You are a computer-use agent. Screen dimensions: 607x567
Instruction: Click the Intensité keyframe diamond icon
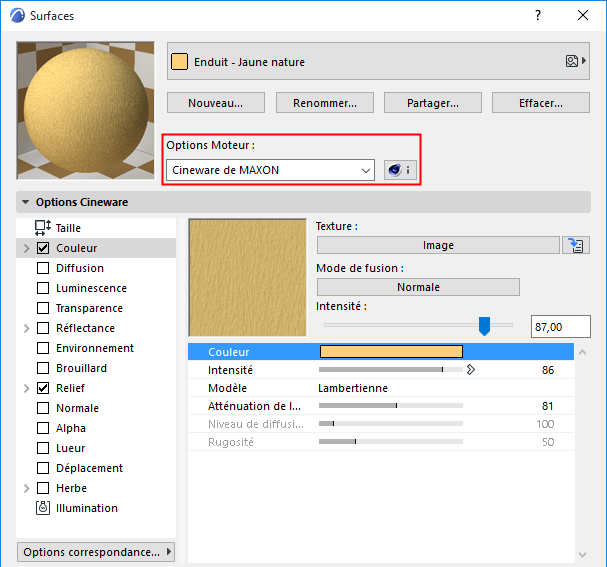[x=470, y=370]
